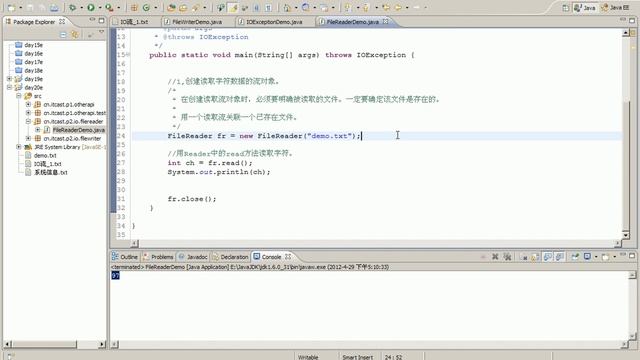
Task: Collapse the src folder node
Action: (19, 96)
